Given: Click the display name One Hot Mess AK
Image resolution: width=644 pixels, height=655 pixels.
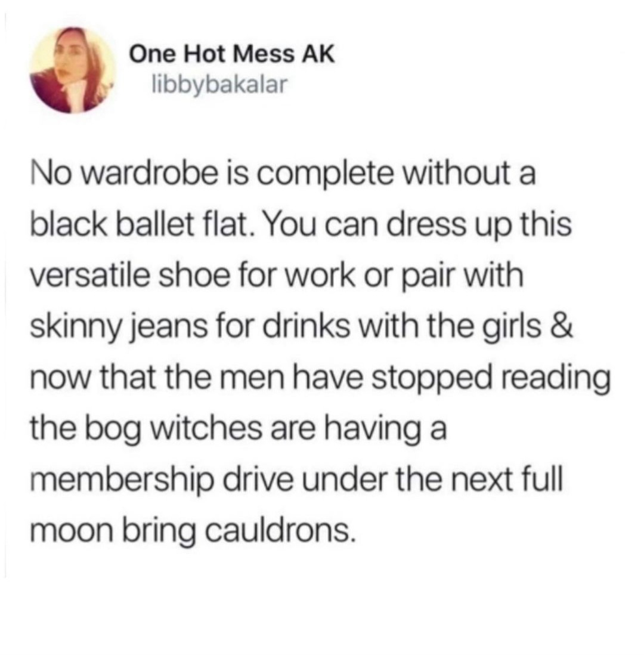Looking at the screenshot, I should [232, 55].
